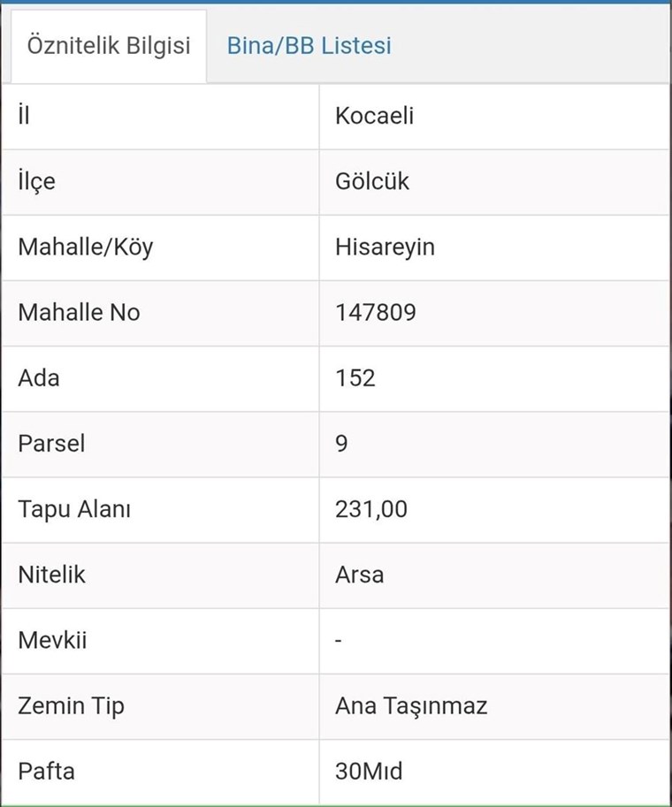
Task: Switch to the Bina/BB Listesi tab
Action: click(x=309, y=46)
